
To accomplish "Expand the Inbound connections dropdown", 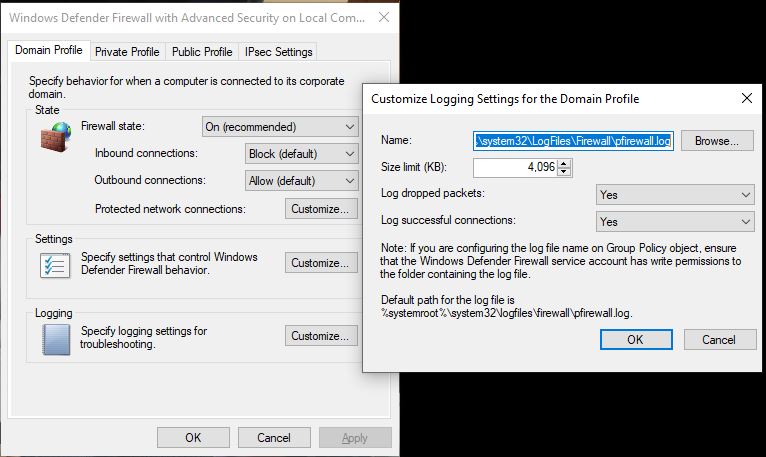I will pos(301,154).
